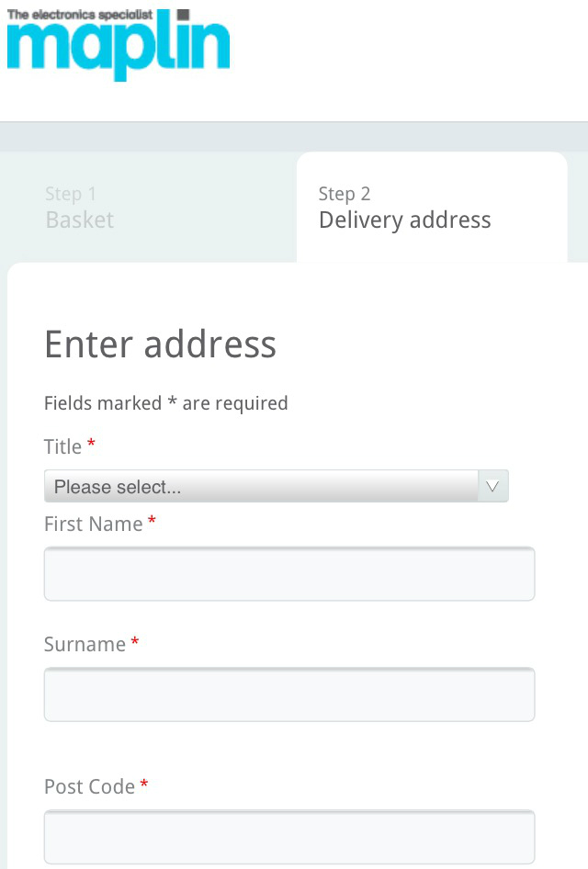This screenshot has height=869, width=588.
Task: Click the red asterisk beside Surname
Action: coord(135,640)
